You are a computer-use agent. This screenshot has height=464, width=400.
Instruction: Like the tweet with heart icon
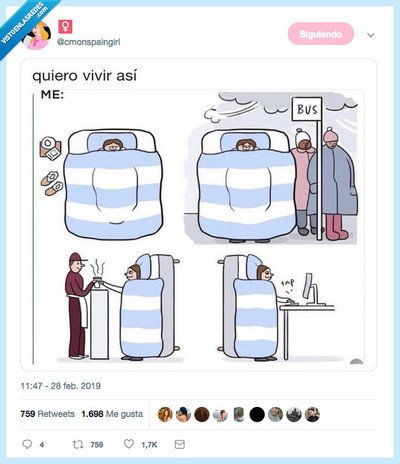[x=129, y=444]
